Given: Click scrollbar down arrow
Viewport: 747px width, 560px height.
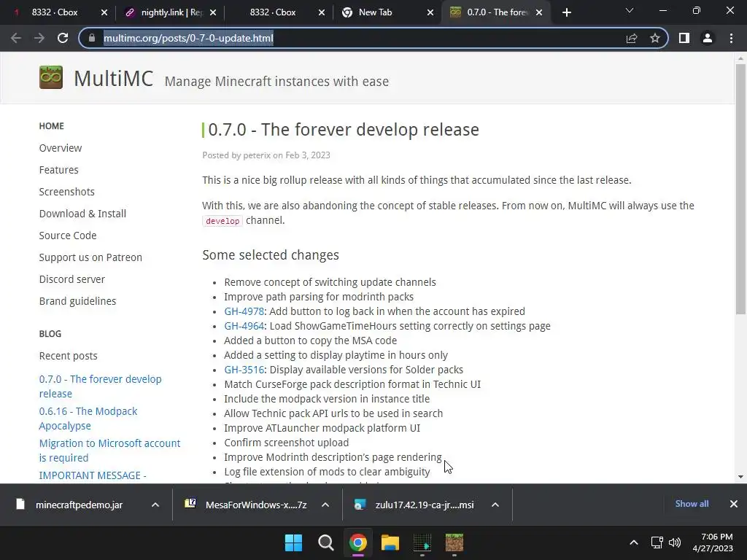Looking at the screenshot, I should tap(740, 476).
